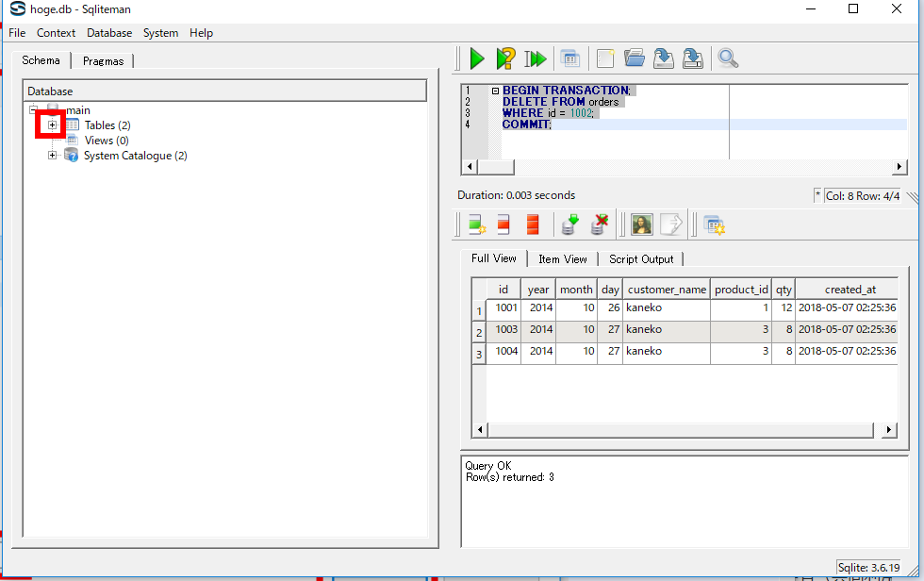This screenshot has height=581, width=924.
Task: Switch to the Script Output tab
Action: [641, 259]
